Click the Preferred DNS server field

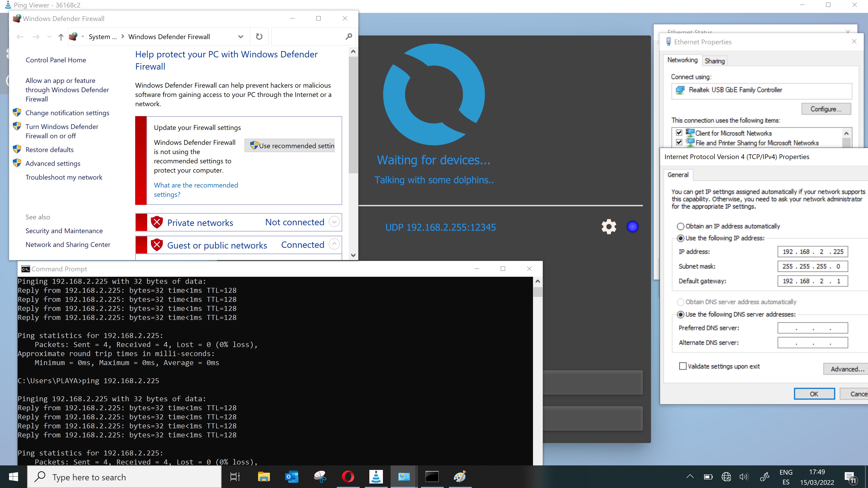[x=812, y=328]
